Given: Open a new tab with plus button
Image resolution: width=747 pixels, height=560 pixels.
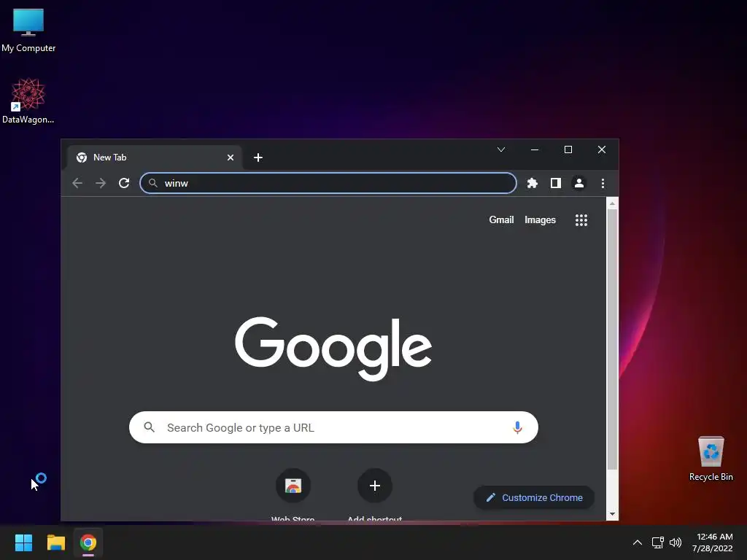Looking at the screenshot, I should (x=258, y=157).
